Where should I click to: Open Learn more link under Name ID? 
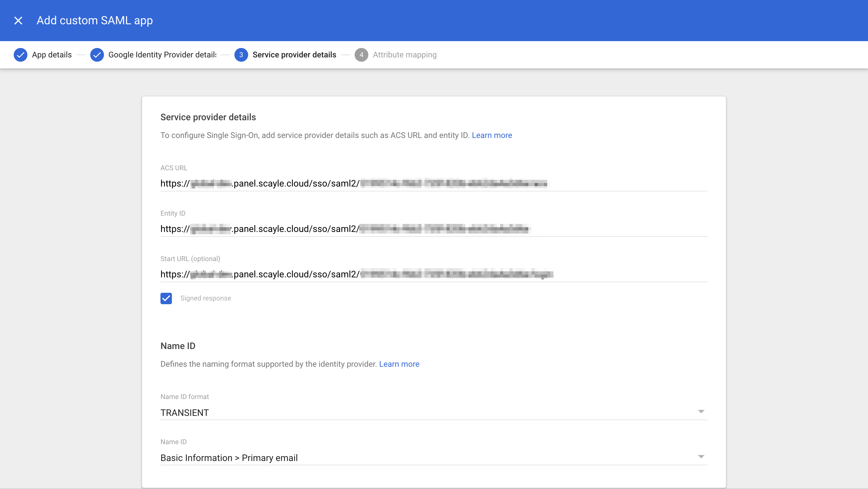399,364
